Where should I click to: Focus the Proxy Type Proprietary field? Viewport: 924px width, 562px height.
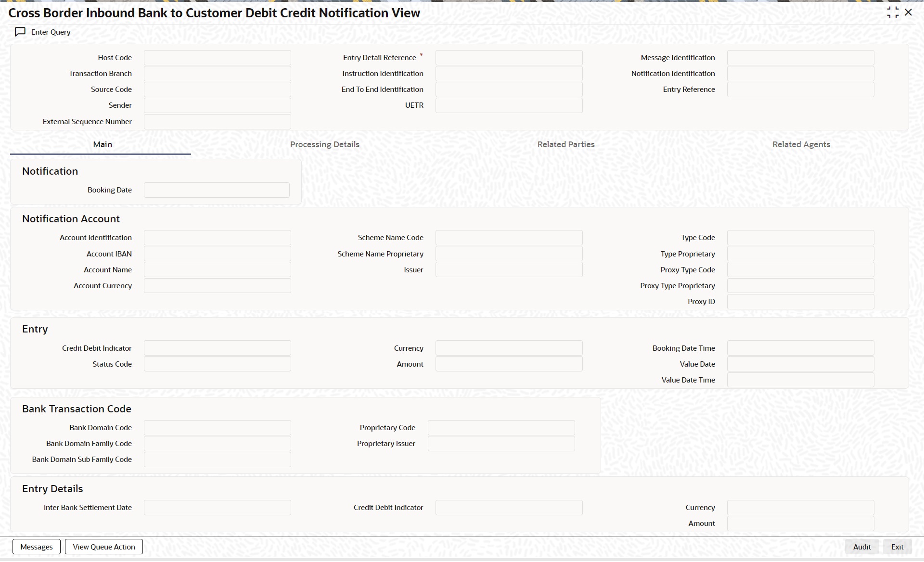[801, 286]
